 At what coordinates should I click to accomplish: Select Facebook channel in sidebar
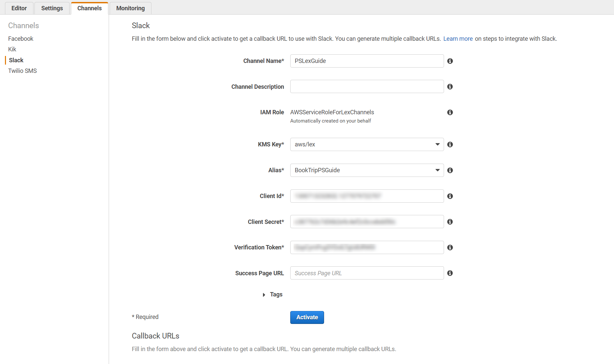coord(21,39)
